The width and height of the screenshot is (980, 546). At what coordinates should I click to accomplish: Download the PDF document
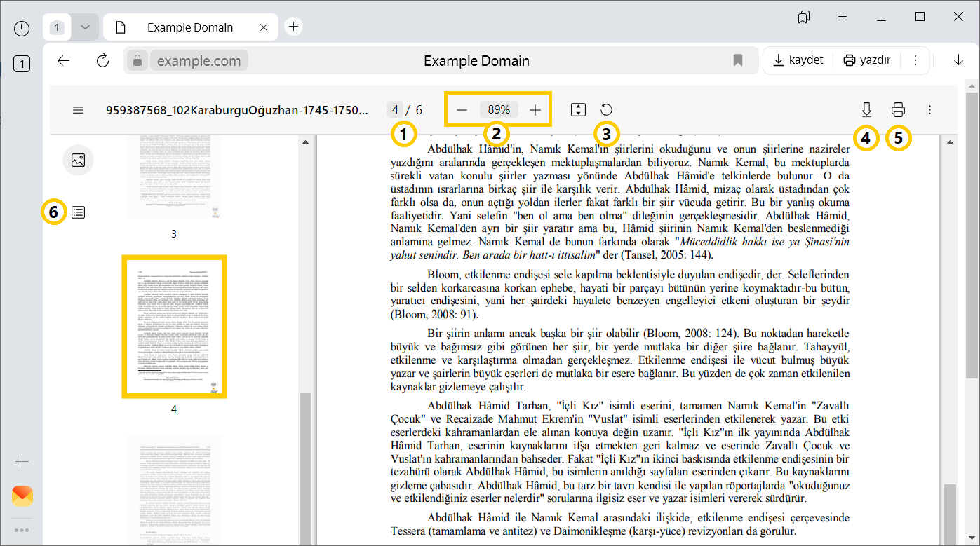866,109
